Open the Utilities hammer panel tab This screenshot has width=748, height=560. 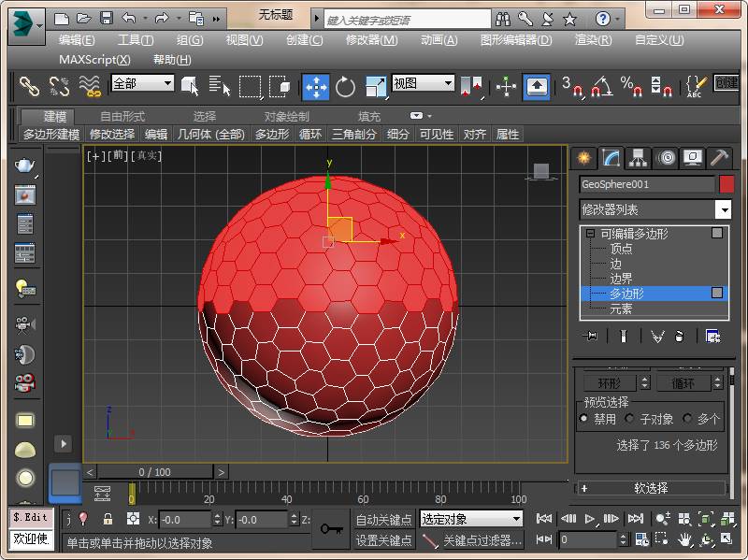tap(719, 157)
